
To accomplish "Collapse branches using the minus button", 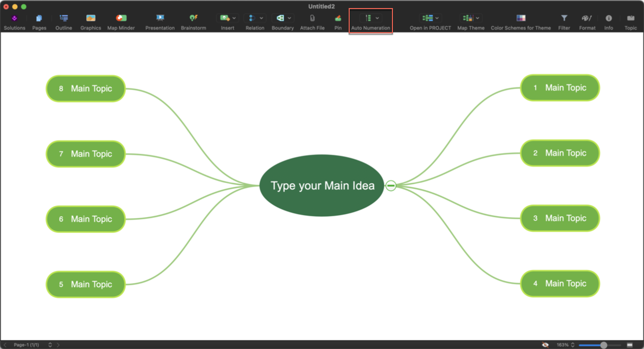I will [x=391, y=186].
